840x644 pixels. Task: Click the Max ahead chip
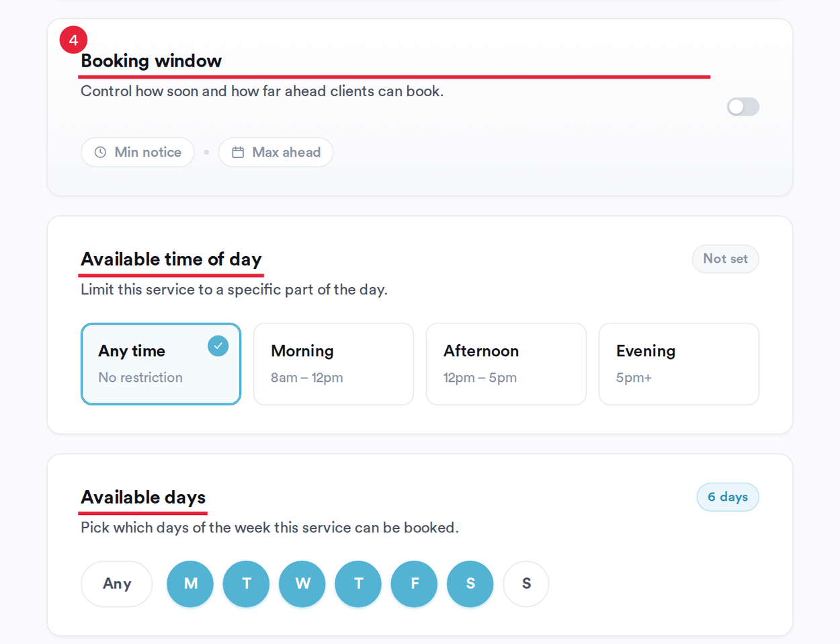[x=276, y=153]
